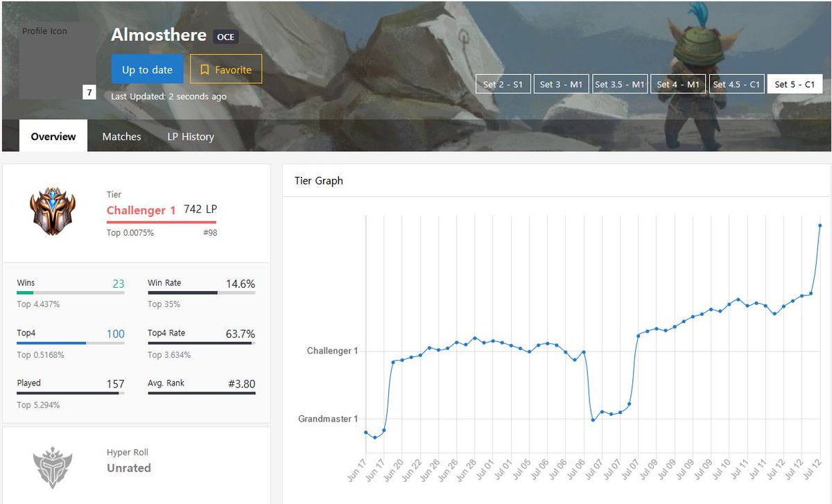Screen dimensions: 832x504
Task: Click the 14.6% win rate value
Action: [x=241, y=284]
